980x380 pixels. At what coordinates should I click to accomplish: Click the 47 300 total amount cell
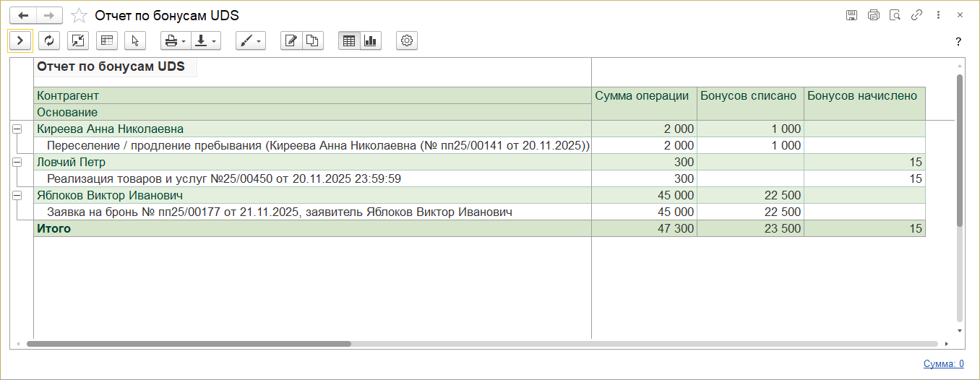(645, 228)
